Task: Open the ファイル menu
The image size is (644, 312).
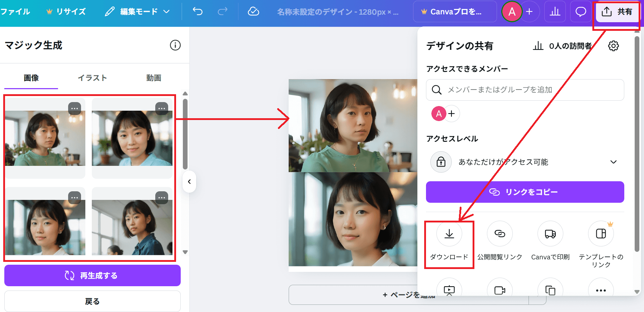Action: pyautogui.click(x=15, y=11)
